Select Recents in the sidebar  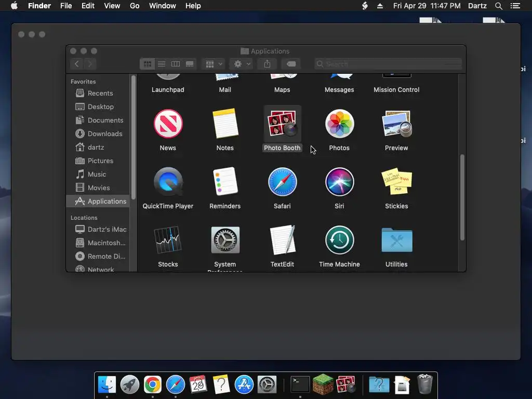tap(98, 93)
